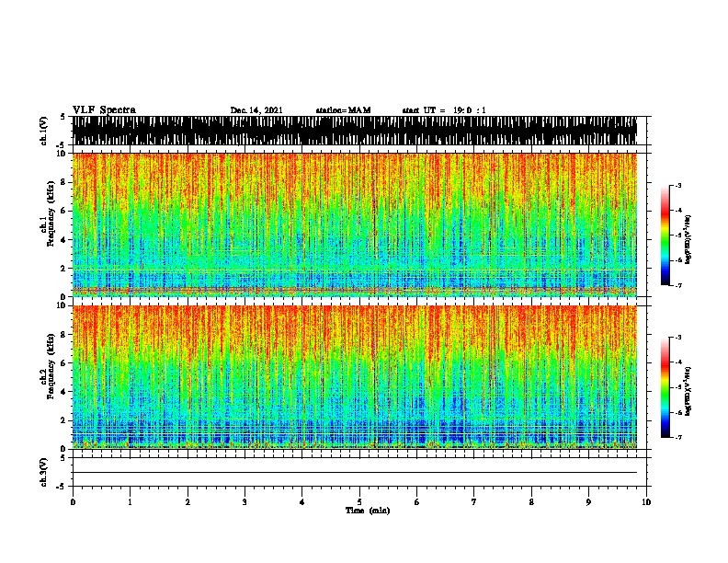Click the "6" tick on ch.1 frequency axis
Image resolution: width=728 pixels, height=563 pixels.
pyautogui.click(x=64, y=211)
